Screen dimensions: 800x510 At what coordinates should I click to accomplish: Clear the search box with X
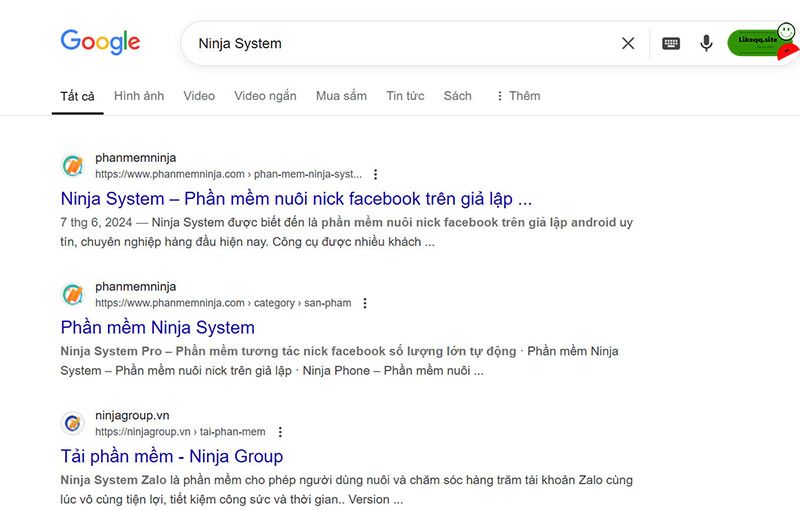click(x=628, y=43)
